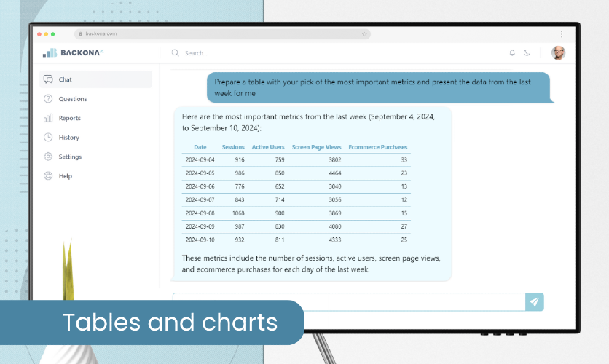The image size is (609, 364).
Task: Click sessions value 1068
Action: point(238,213)
